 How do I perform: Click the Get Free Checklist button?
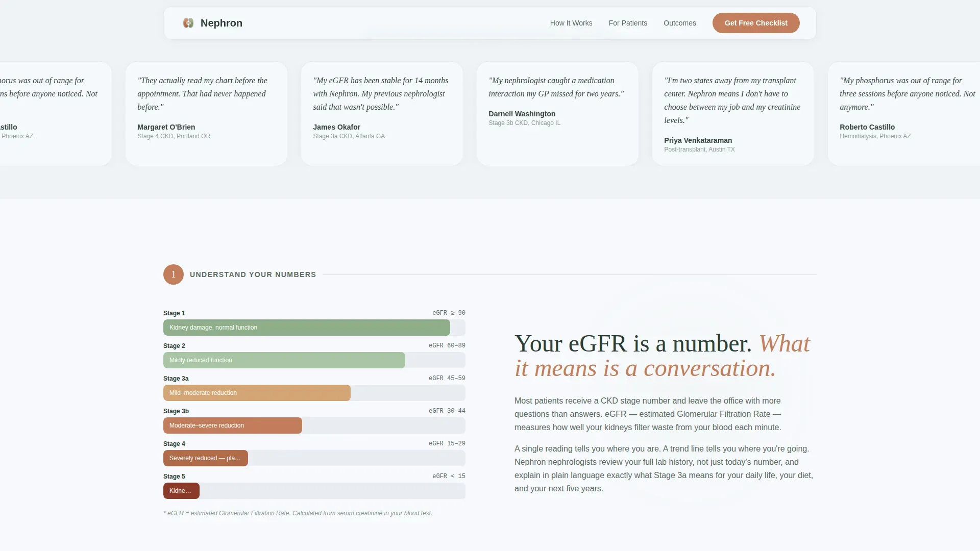click(755, 23)
